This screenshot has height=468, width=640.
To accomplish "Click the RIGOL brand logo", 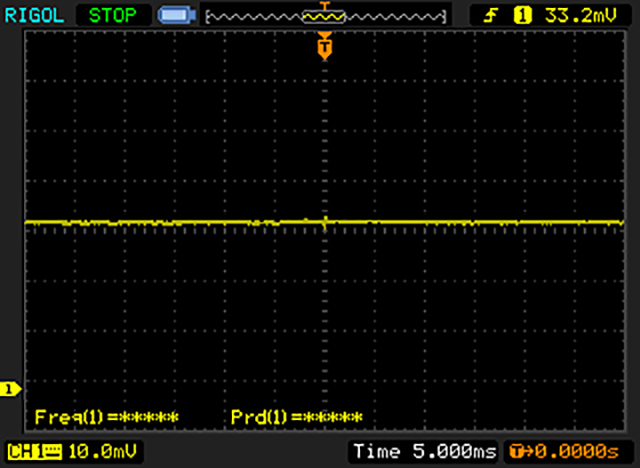I will pyautogui.click(x=34, y=16).
